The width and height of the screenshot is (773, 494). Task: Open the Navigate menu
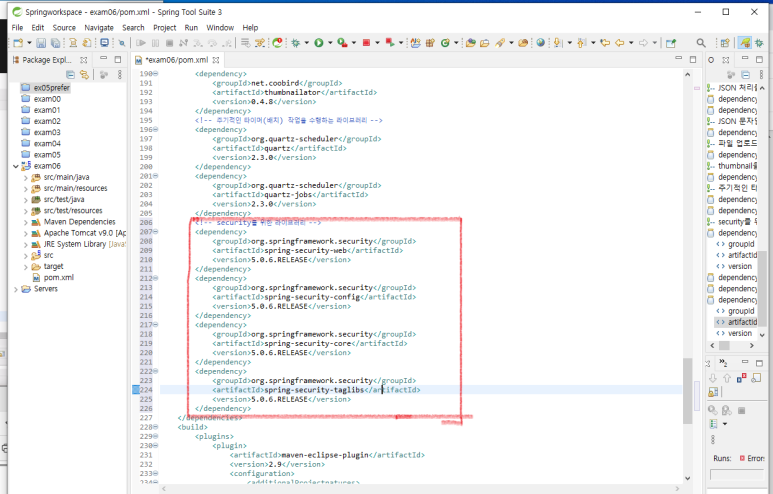tap(99, 28)
